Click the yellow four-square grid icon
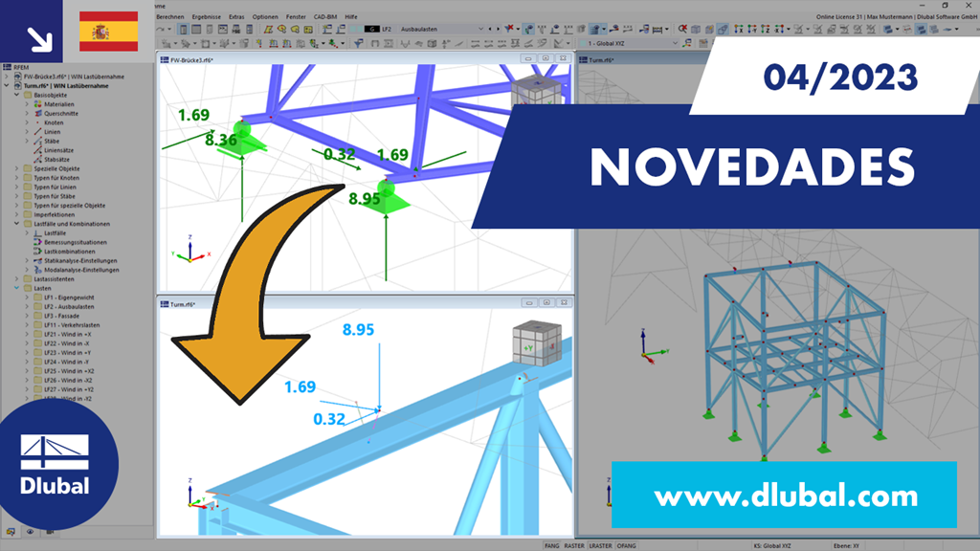 coord(308,30)
